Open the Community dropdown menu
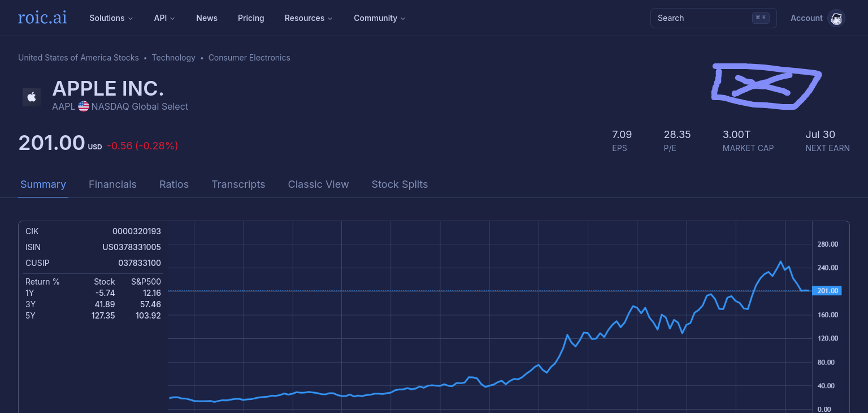Screen dimensions: 868x413 click(379, 18)
